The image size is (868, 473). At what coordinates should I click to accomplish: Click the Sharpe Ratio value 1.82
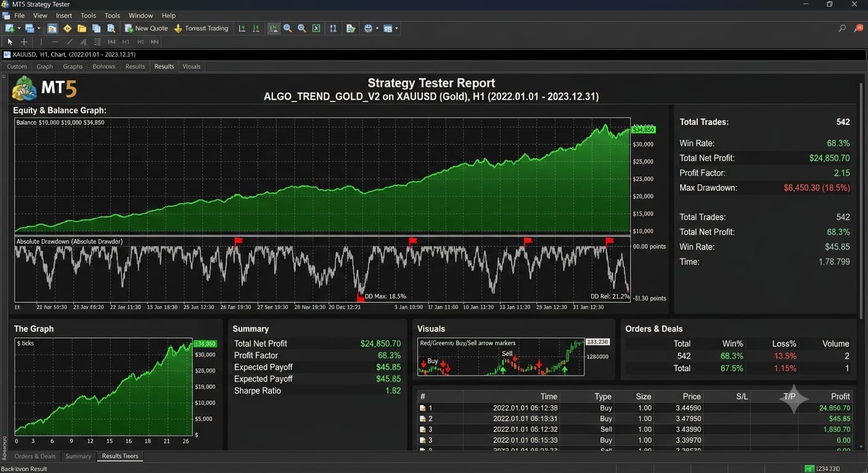pos(393,390)
